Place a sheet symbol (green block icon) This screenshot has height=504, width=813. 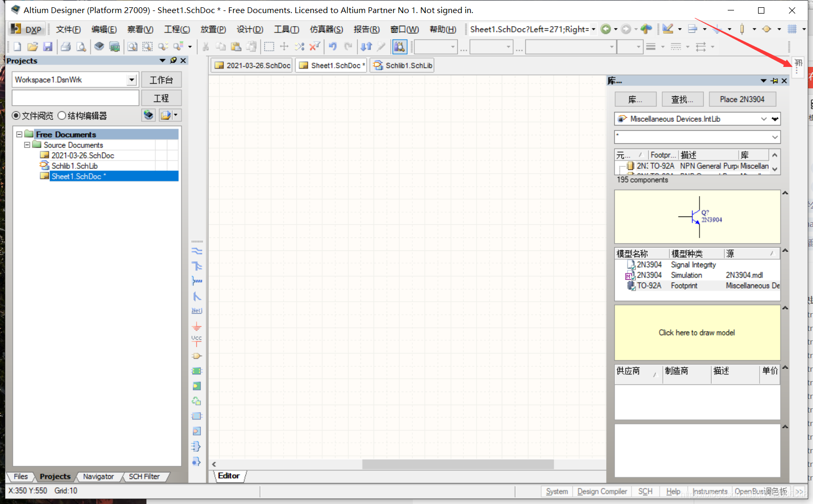pyautogui.click(x=197, y=371)
